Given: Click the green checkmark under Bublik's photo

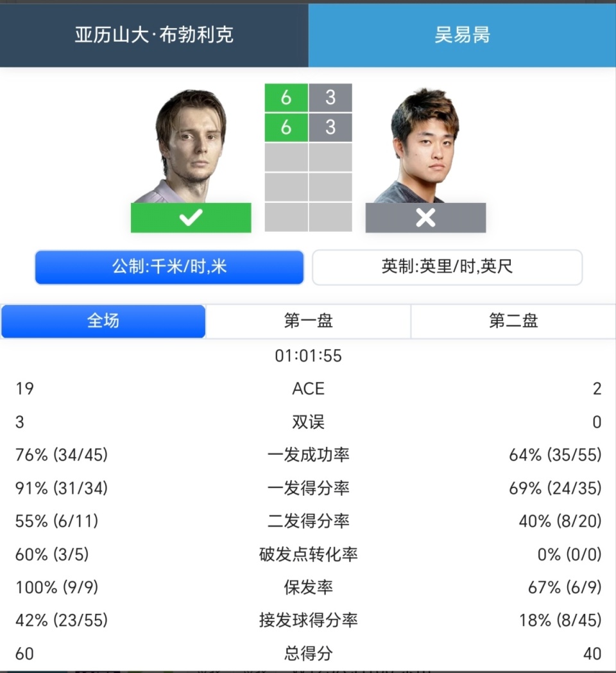Looking at the screenshot, I should click(190, 218).
